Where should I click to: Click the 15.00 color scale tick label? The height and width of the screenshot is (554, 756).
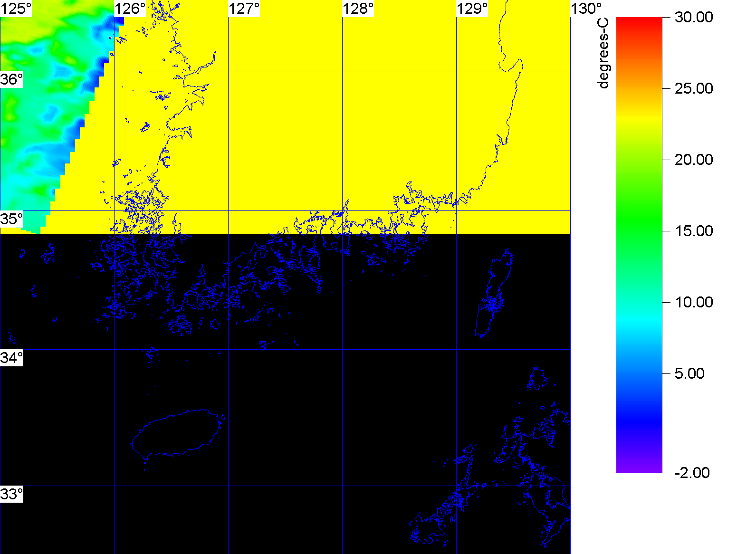tap(694, 231)
